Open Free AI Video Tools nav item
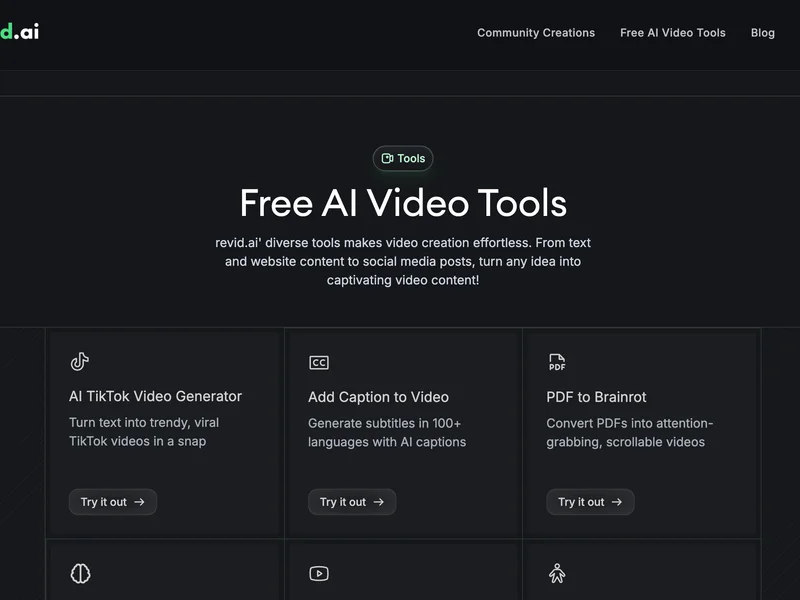 tap(672, 33)
